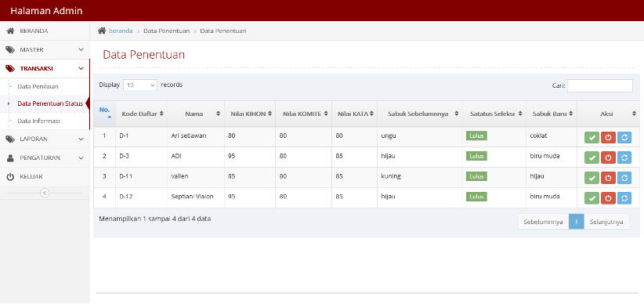Open the Display records count dropdown
Viewport: 644px width, 304px height.
point(140,85)
